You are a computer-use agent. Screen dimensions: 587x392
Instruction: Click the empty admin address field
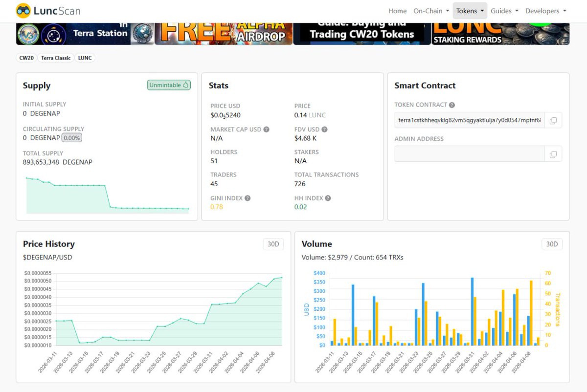point(470,154)
